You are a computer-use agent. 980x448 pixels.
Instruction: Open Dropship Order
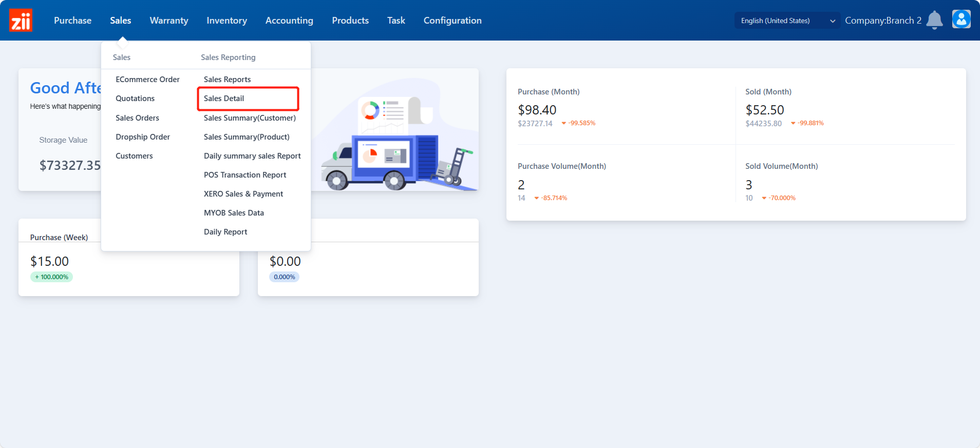143,137
